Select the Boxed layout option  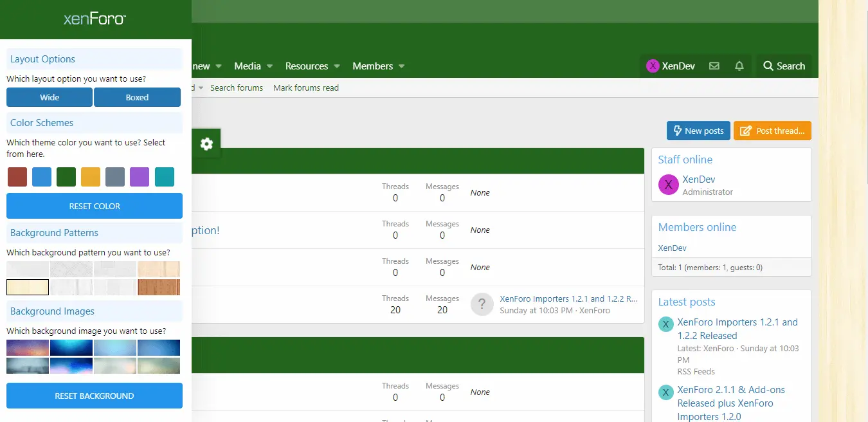coord(137,98)
